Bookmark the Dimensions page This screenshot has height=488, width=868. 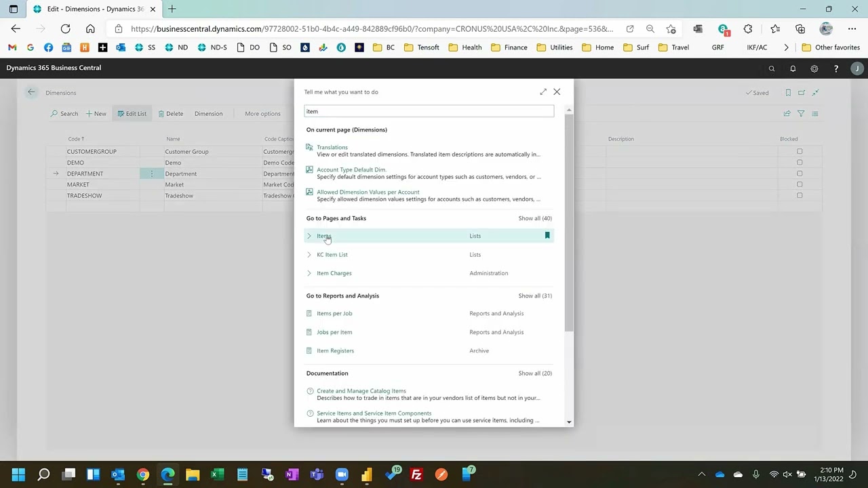click(788, 93)
